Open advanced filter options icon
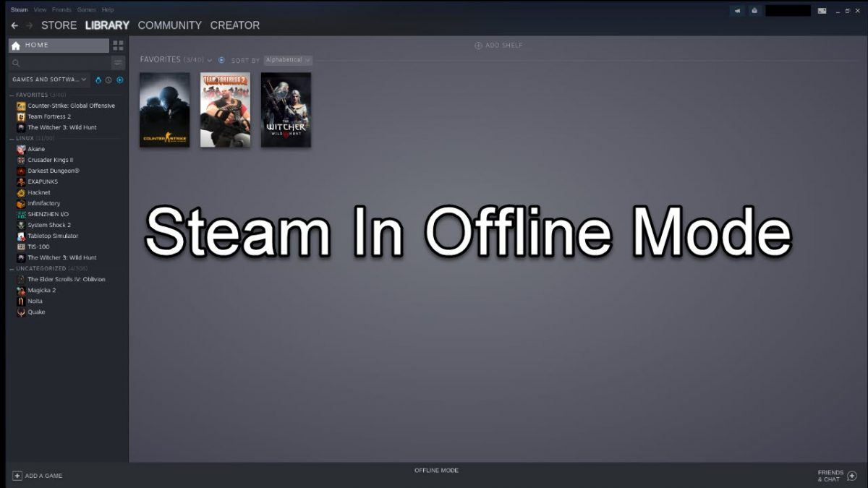Viewport: 868px width, 488px height. [118, 63]
